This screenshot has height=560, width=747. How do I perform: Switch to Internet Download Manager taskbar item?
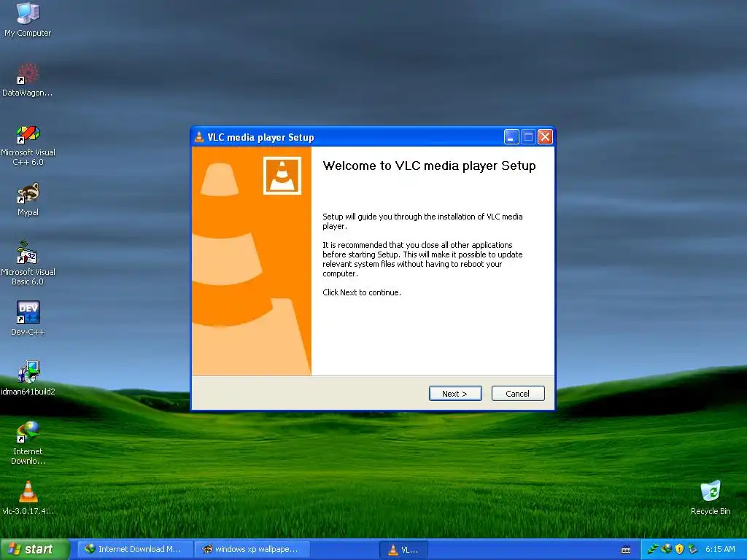135,549
